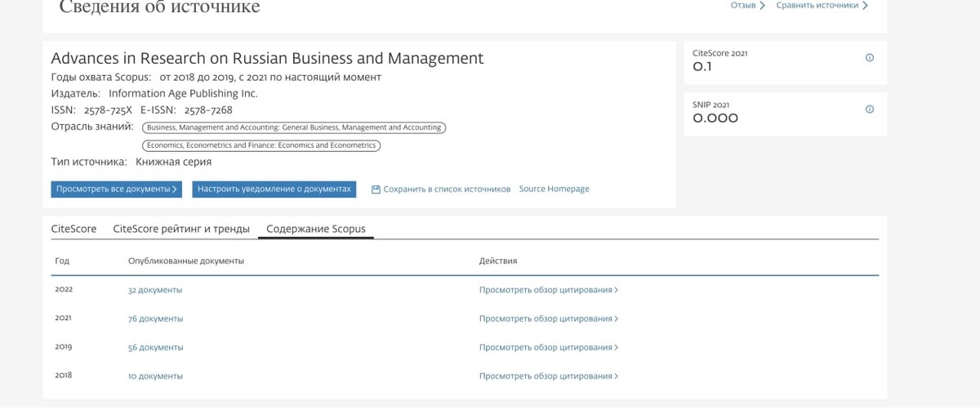The image size is (980, 419).
Task: Click the CiteScore 2021 info icon
Action: click(x=870, y=58)
